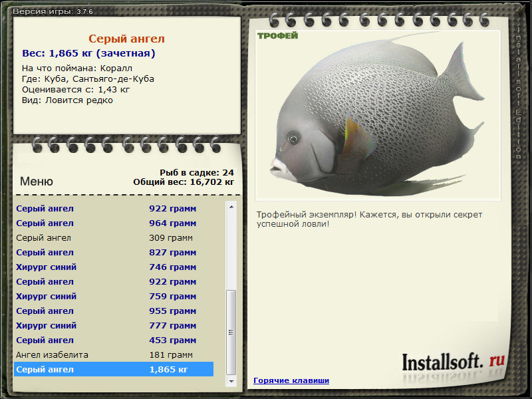Select Серый ангел 964 грамм entry
The width and height of the screenshot is (532, 399).
pos(114,223)
